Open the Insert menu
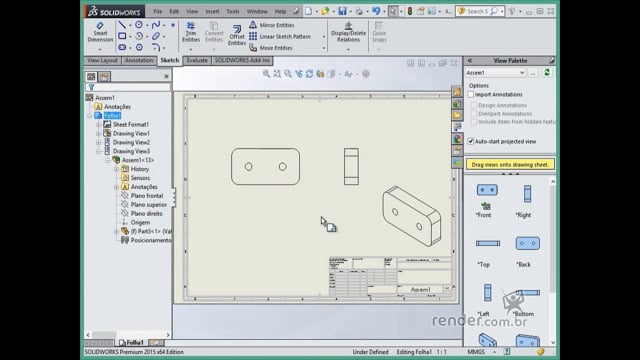Viewport: 640px width, 360px height. pos(212,11)
